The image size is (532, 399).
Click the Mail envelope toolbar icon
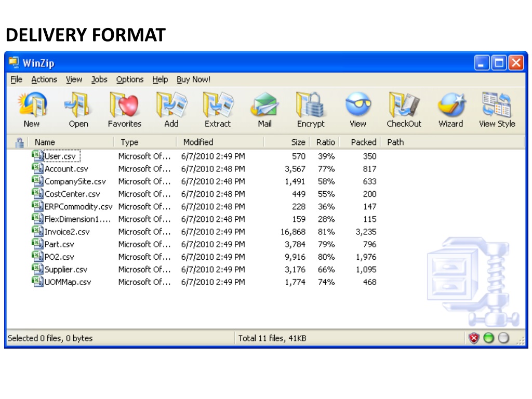pos(264,105)
